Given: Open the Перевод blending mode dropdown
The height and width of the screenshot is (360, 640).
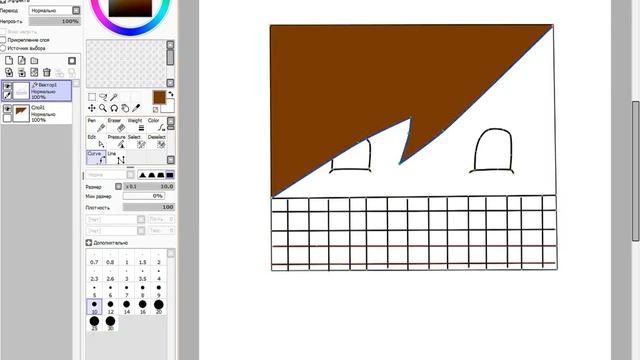Looking at the screenshot, I should 55,10.
